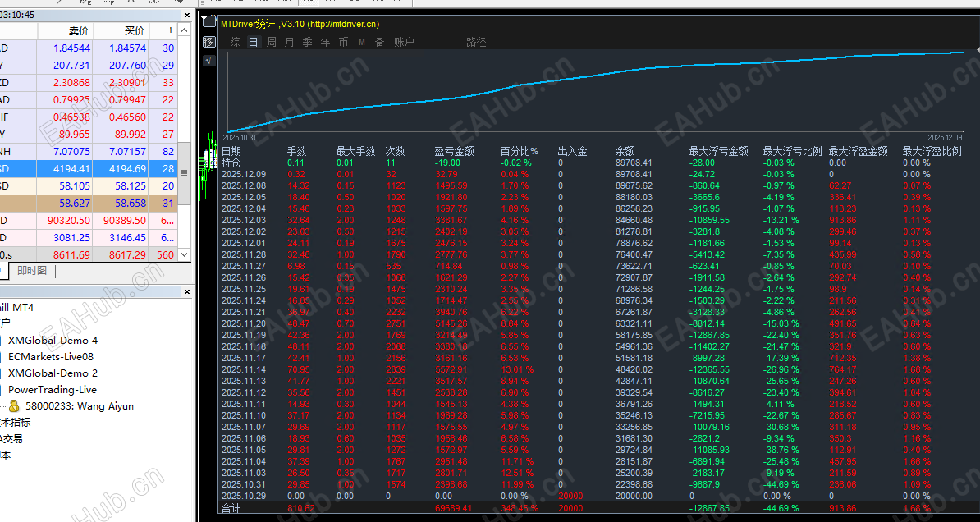980x522 pixels.
Task: Click chart end date label 2025.12.09
Action: click(945, 138)
